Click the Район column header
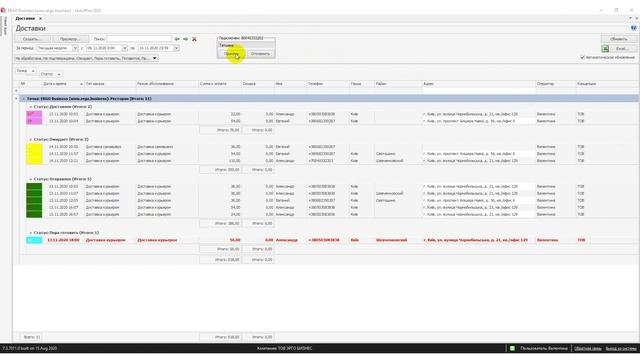Viewport: 640px width, 360px height. click(x=398, y=84)
